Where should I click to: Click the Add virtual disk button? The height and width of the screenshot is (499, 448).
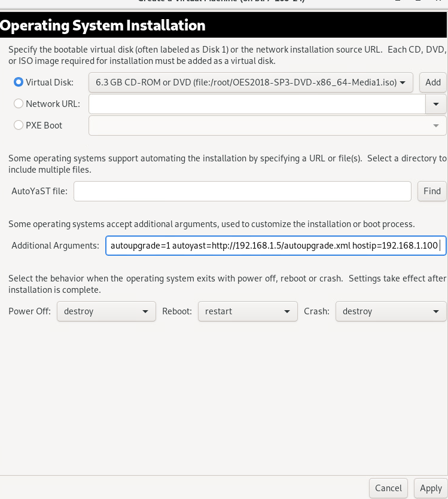click(432, 82)
